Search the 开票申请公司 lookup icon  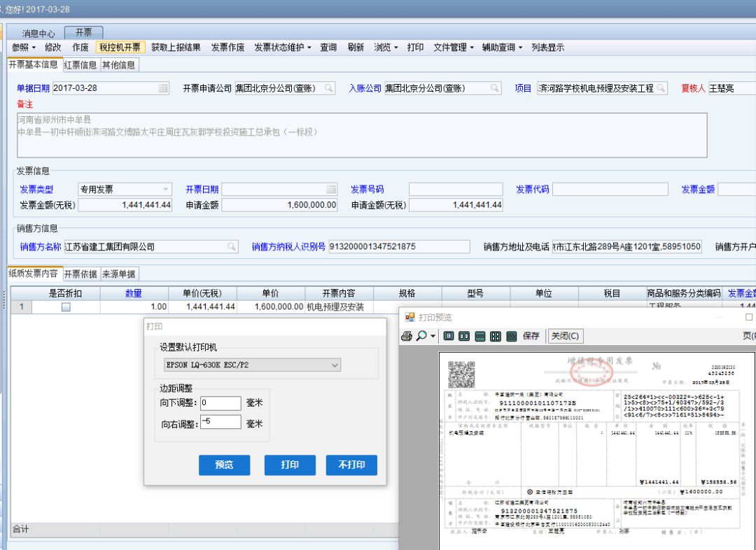328,88
